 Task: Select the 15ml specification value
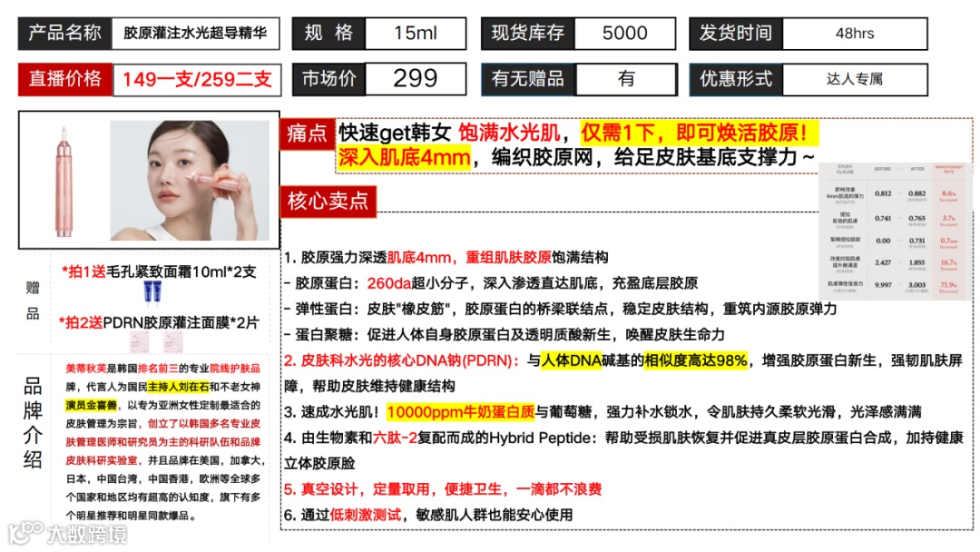point(416,33)
